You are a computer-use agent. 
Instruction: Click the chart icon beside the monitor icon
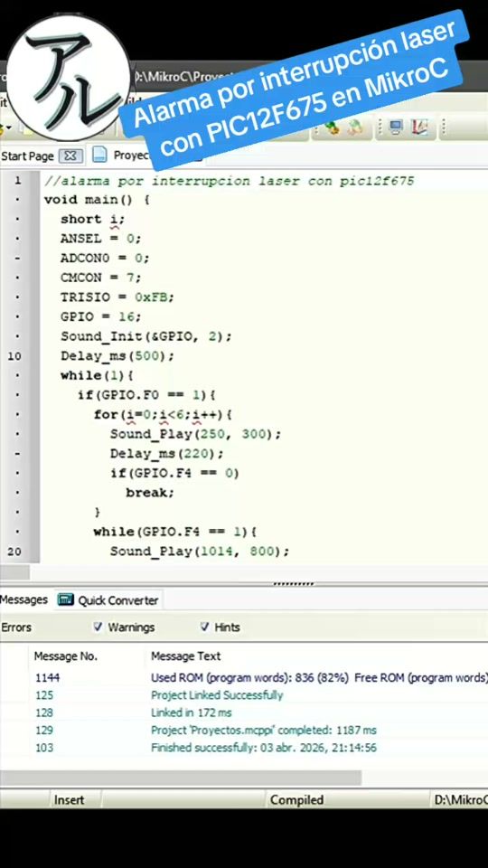[421, 128]
